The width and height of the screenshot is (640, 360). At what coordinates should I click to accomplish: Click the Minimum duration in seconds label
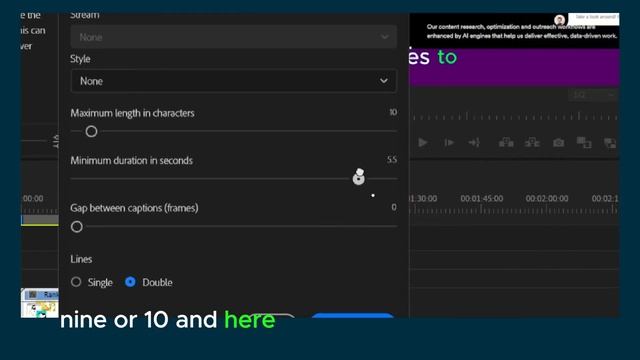click(131, 160)
